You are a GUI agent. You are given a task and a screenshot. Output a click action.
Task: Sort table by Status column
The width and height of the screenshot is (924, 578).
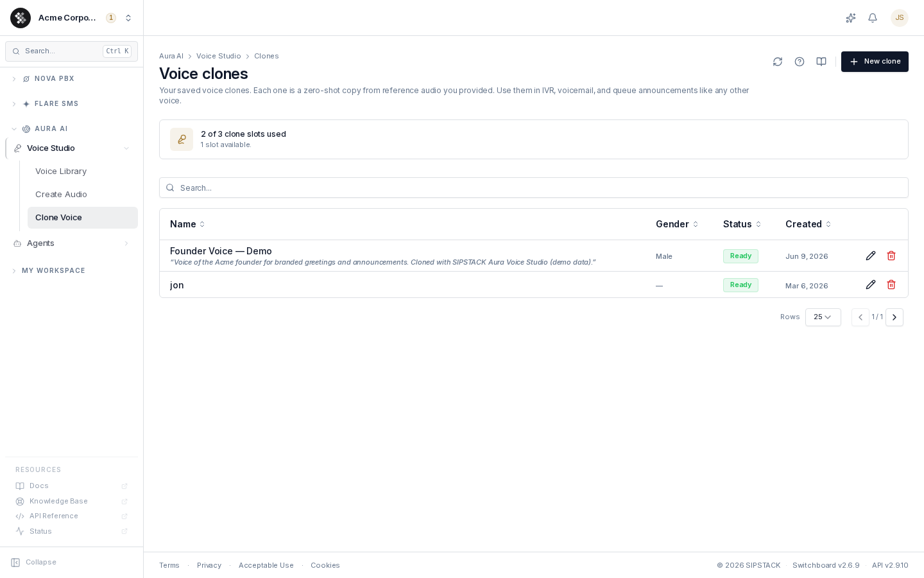tap(742, 224)
